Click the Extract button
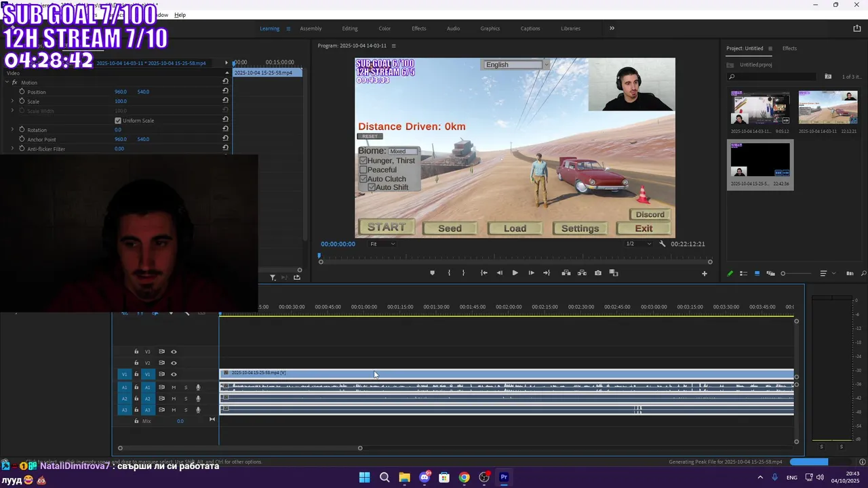 point(582,273)
